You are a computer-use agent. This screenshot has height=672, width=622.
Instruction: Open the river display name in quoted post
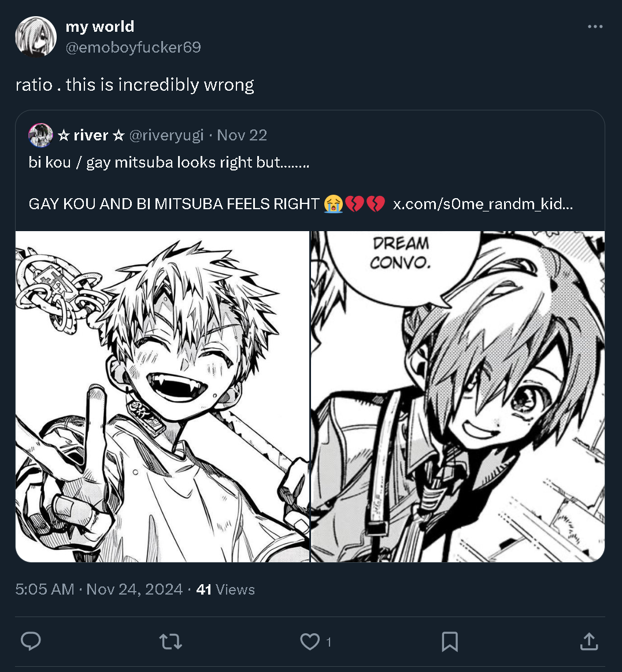coord(91,135)
